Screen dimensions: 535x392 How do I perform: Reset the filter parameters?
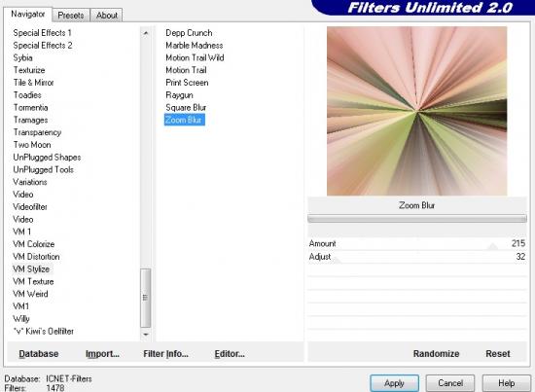tap(498, 353)
